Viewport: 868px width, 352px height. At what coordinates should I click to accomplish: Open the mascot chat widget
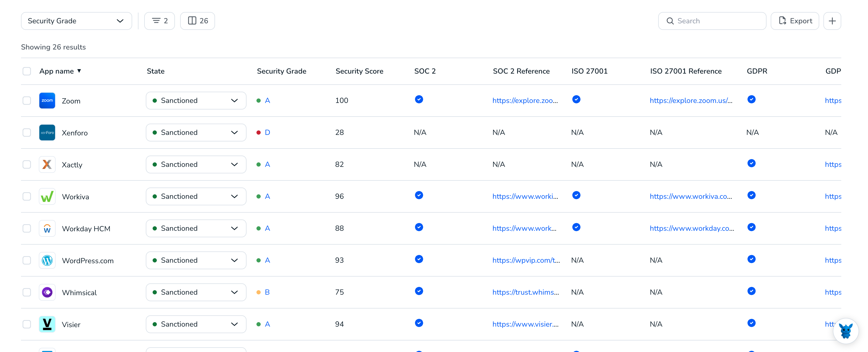pos(846,331)
